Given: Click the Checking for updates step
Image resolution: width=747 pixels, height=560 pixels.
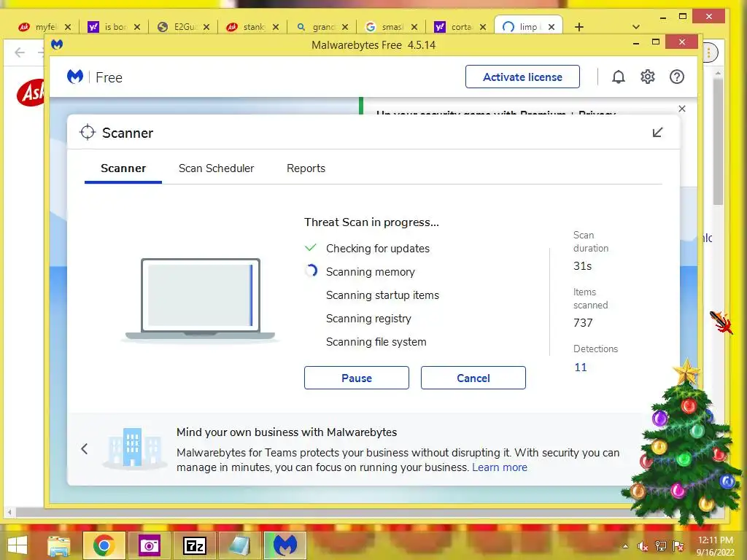Looking at the screenshot, I should pos(377,249).
